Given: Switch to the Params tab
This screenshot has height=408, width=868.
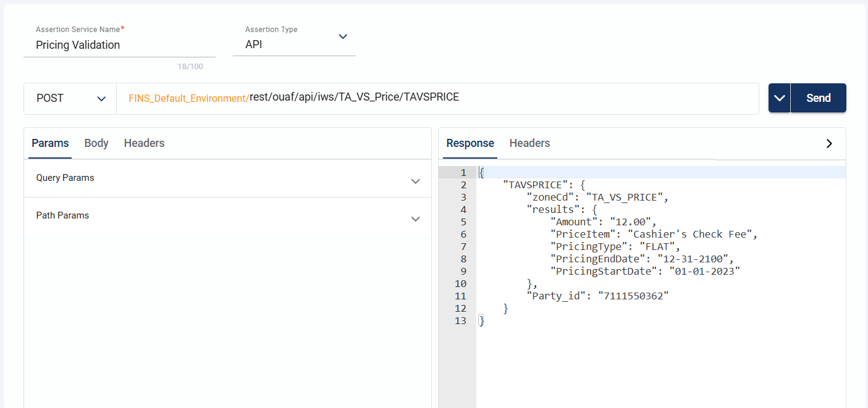Looking at the screenshot, I should coord(50,143).
